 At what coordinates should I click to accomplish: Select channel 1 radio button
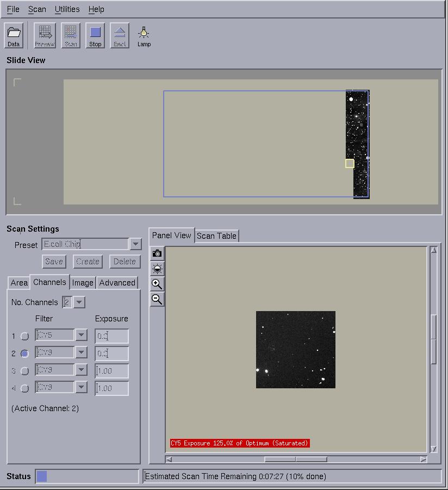point(24,336)
